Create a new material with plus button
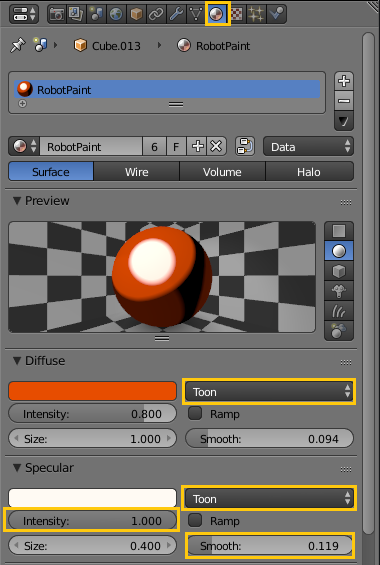Image resolution: width=380 pixels, height=565 pixels. pos(197,146)
